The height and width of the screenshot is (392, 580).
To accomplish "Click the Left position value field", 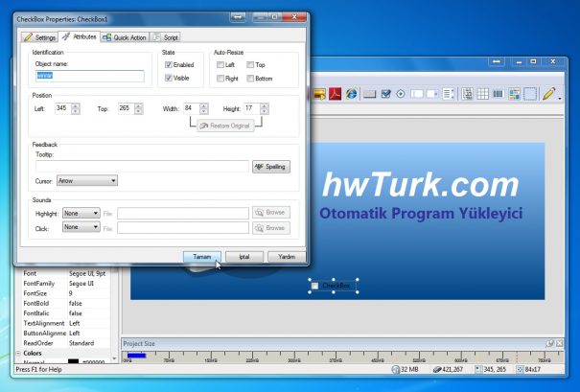I will (x=63, y=108).
